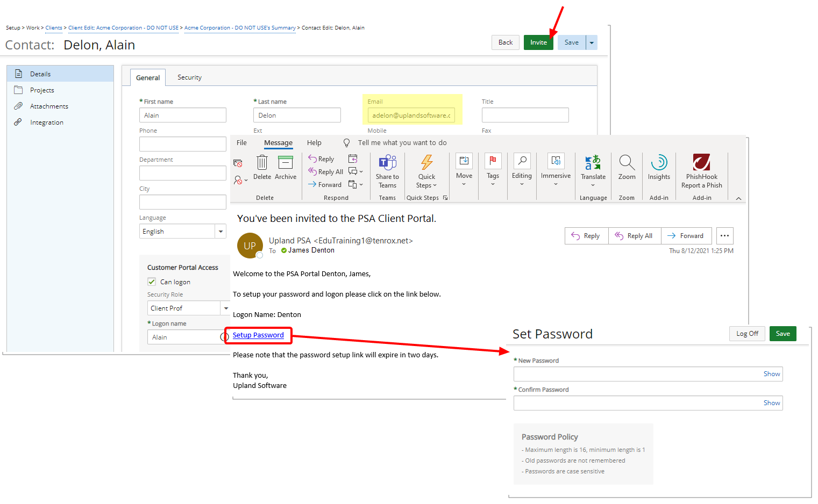Click the highlighted Email input field
The image size is (818, 504).
coord(411,115)
